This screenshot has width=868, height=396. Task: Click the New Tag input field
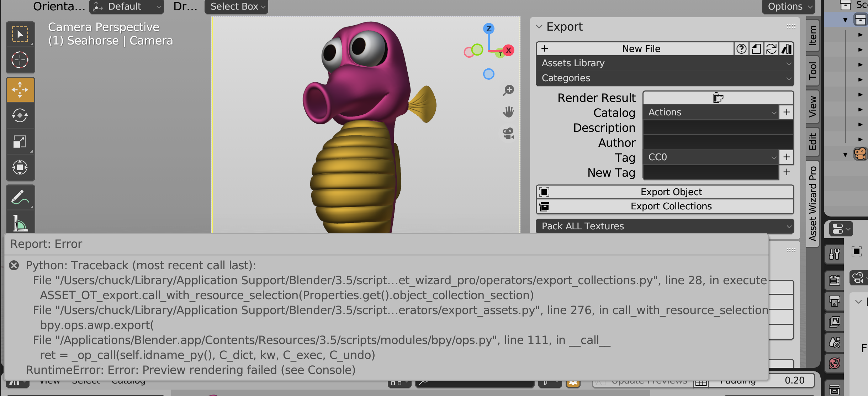pos(711,172)
